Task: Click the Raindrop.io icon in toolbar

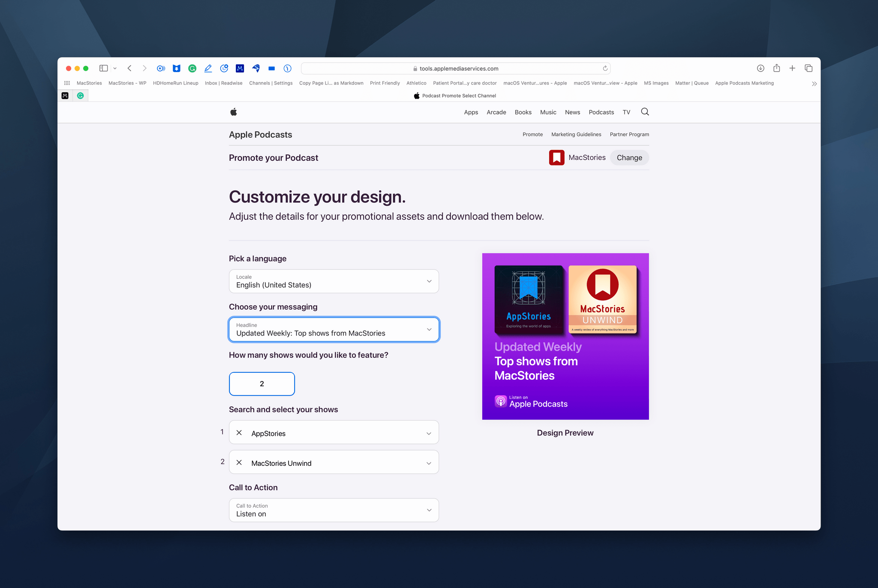Action: point(177,68)
